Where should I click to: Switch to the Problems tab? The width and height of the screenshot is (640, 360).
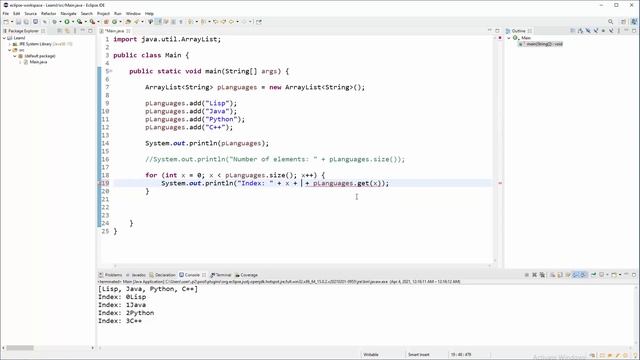tap(111, 275)
